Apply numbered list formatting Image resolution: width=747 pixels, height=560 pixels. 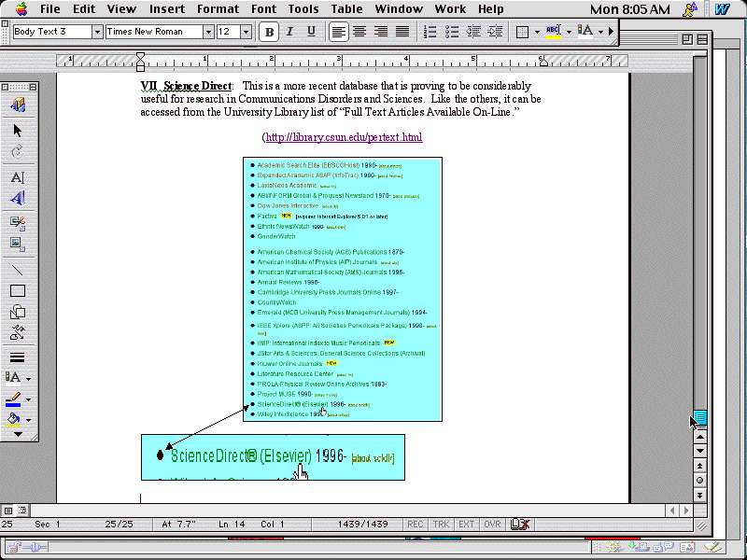[x=430, y=32]
